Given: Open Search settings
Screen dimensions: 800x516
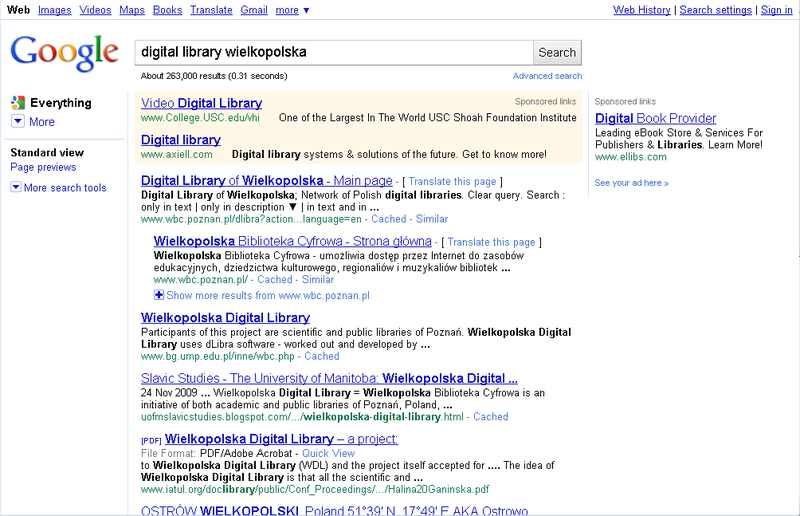Looking at the screenshot, I should 715,10.
